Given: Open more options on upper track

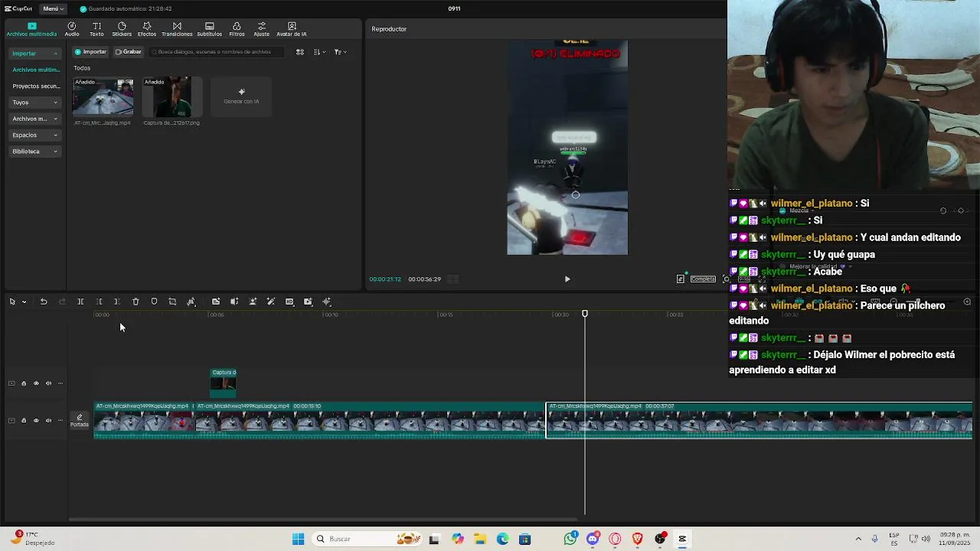Looking at the screenshot, I should [x=60, y=383].
